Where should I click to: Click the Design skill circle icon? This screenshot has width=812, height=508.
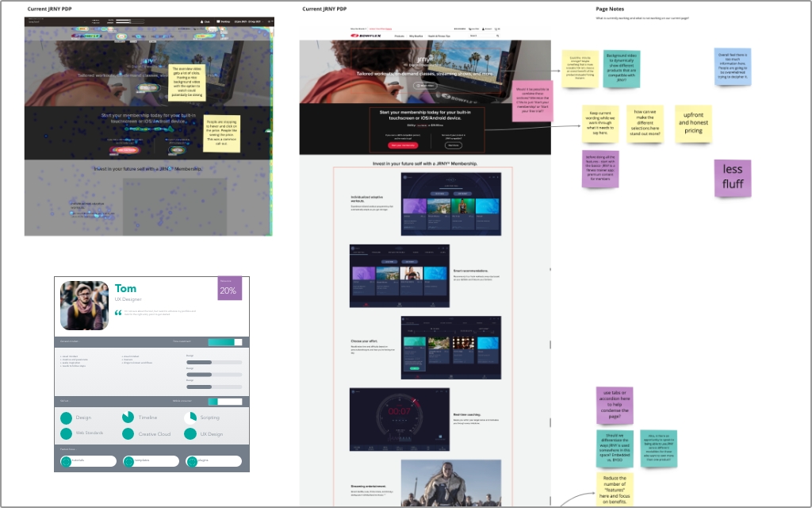67,418
